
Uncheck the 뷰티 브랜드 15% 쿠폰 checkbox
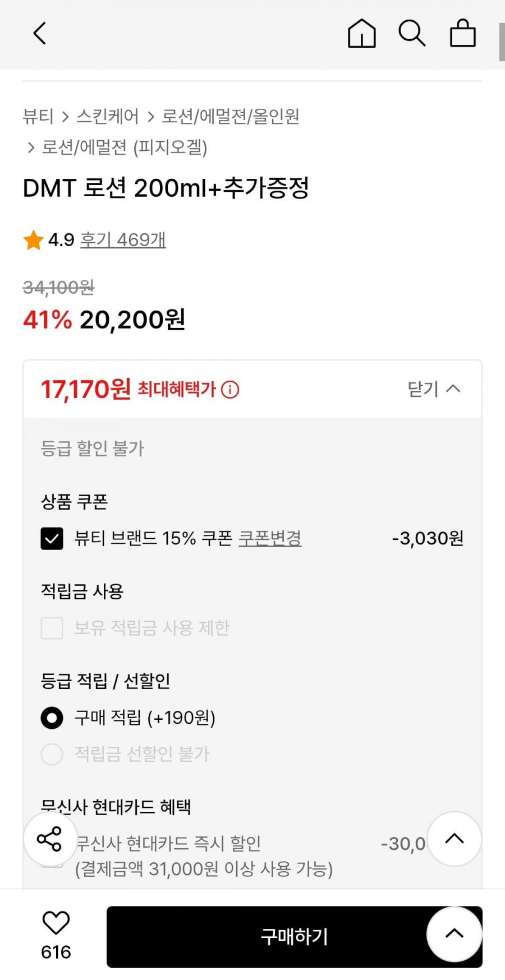coord(52,539)
